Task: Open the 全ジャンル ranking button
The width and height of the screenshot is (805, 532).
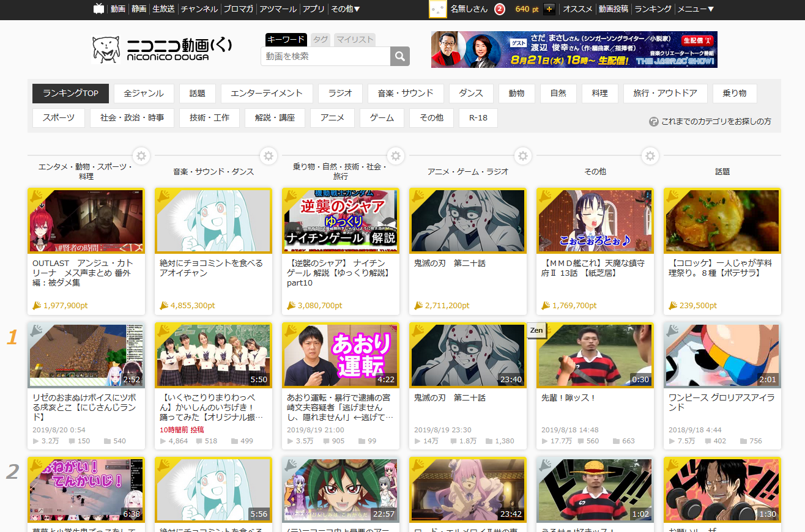Action: point(144,94)
